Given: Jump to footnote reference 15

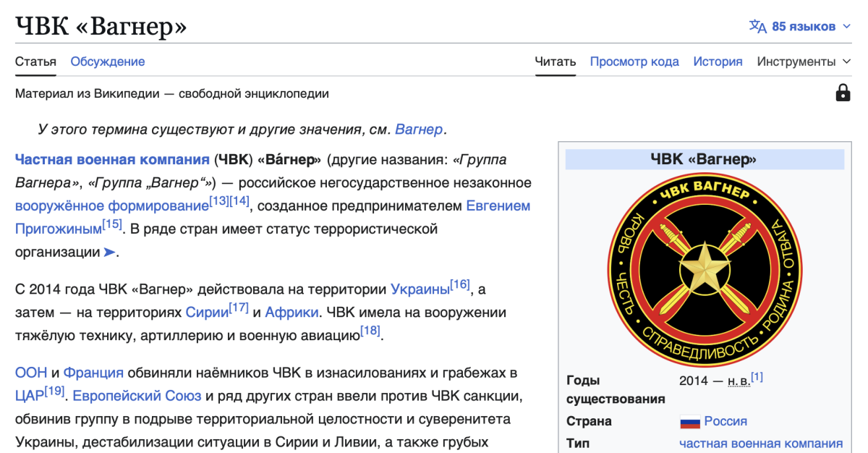Looking at the screenshot, I should pyautogui.click(x=112, y=224).
